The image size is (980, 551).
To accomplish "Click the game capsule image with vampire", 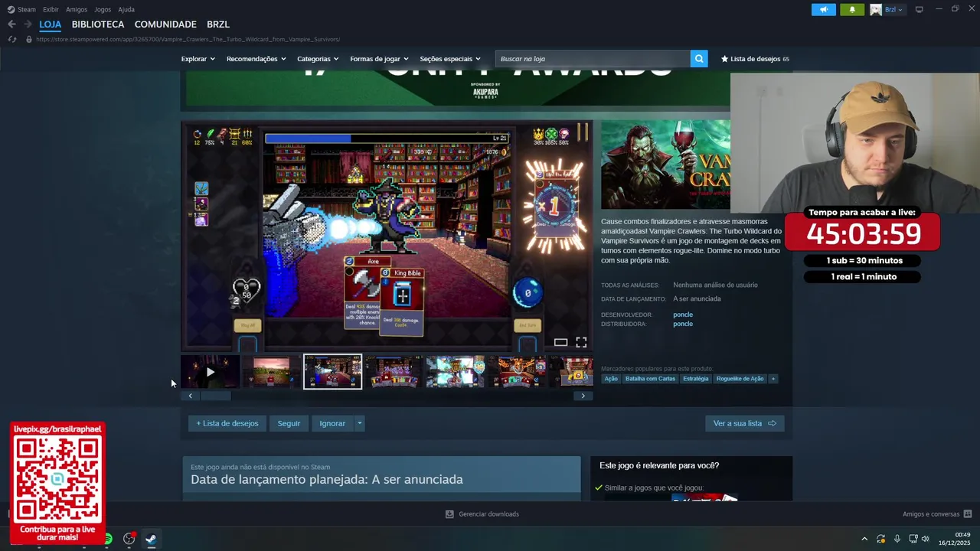I will pos(665,165).
